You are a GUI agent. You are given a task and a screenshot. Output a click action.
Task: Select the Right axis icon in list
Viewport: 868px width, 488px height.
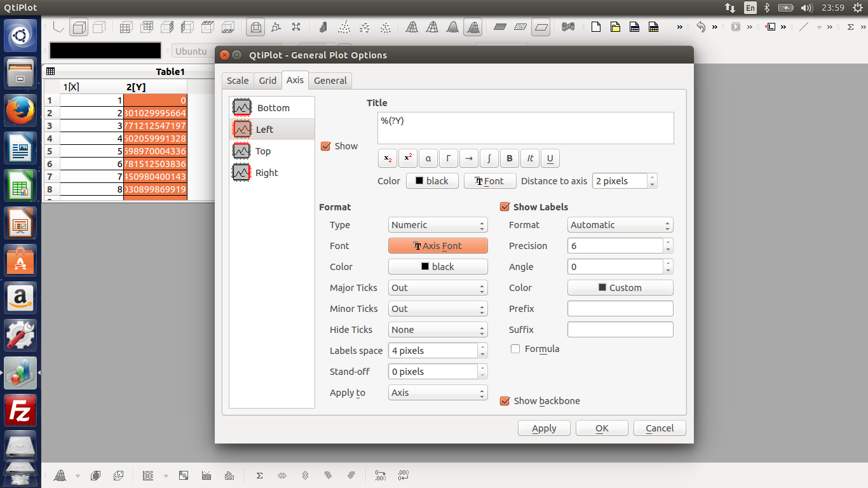[242, 172]
